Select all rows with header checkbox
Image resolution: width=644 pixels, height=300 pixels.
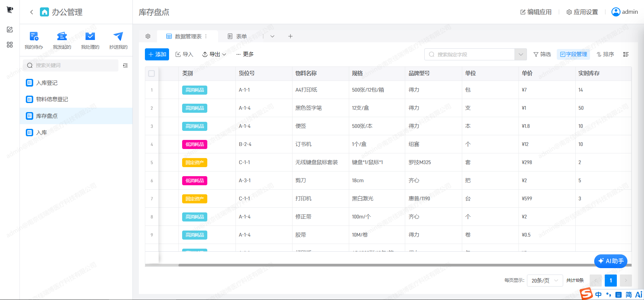152,73
